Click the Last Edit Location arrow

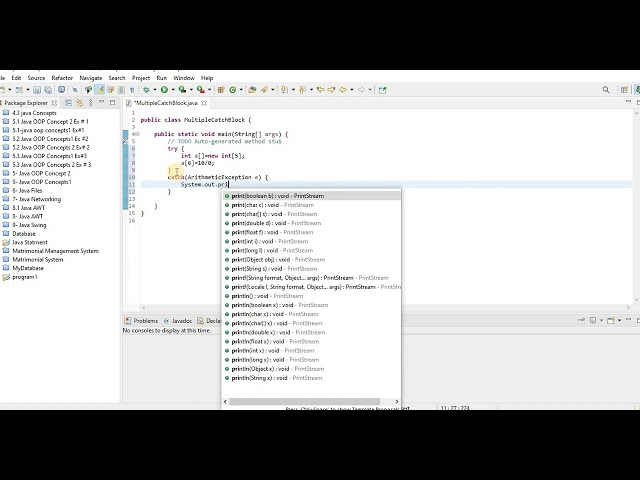tap(320, 90)
